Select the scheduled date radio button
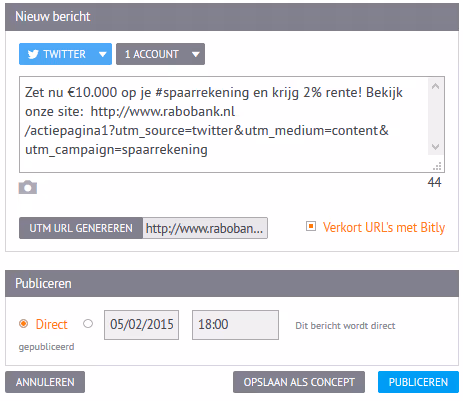Screen dimensions: 463x401 [x=88, y=324]
